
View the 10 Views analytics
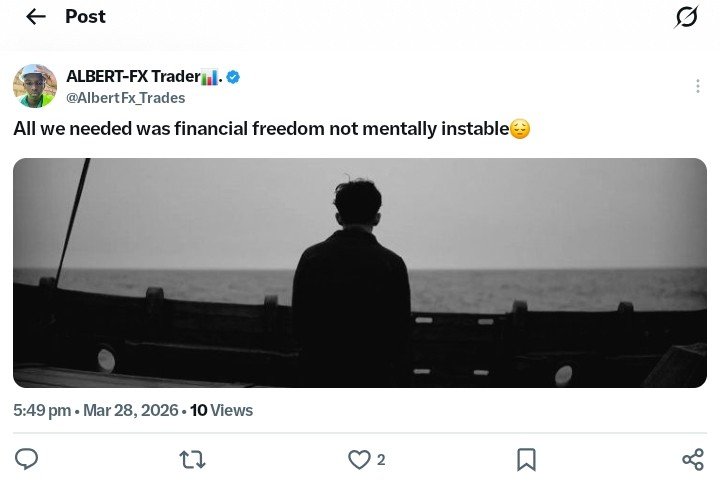pos(221,410)
